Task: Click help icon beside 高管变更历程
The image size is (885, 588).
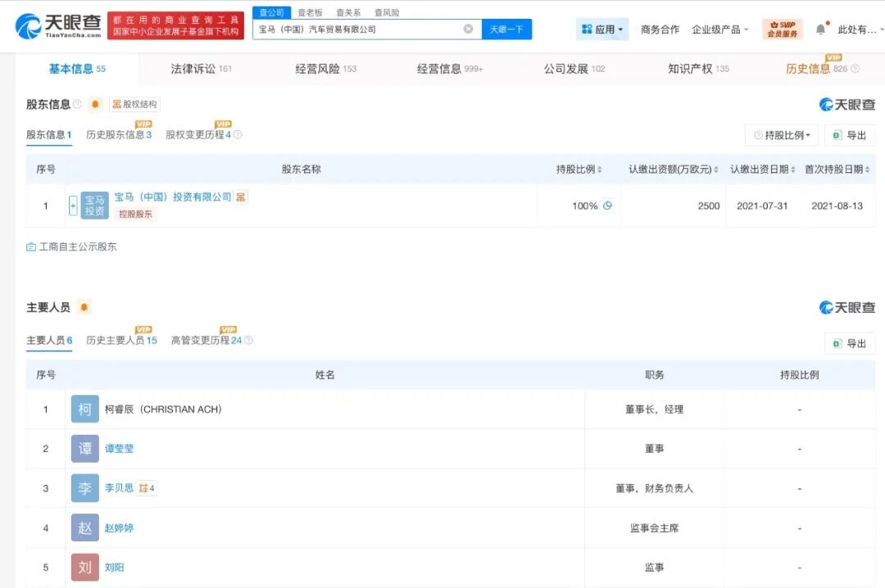Action: pos(249,341)
